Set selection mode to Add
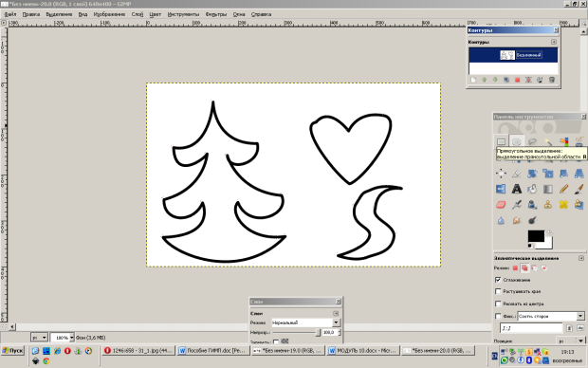The image size is (588, 368). (524, 267)
